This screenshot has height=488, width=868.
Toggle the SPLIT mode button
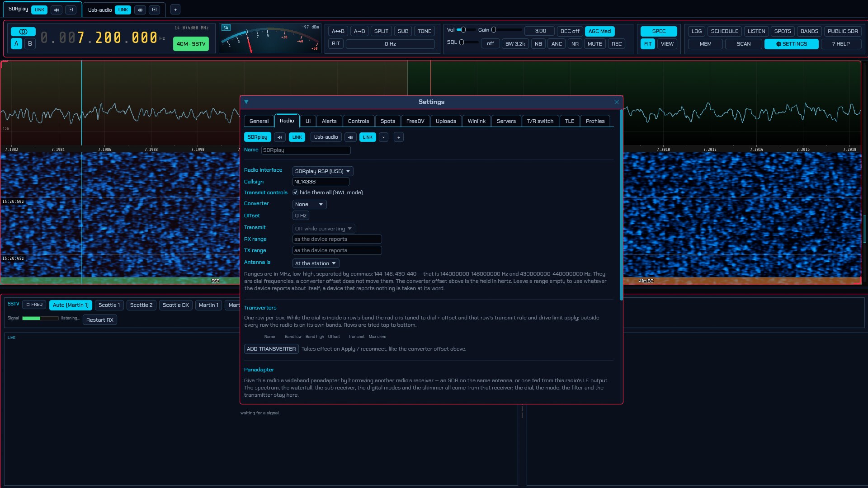click(x=381, y=31)
